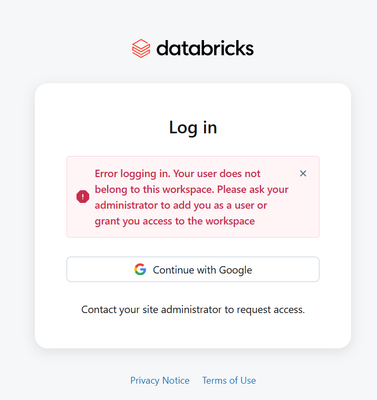Open the Terms of Use link

pos(229,380)
